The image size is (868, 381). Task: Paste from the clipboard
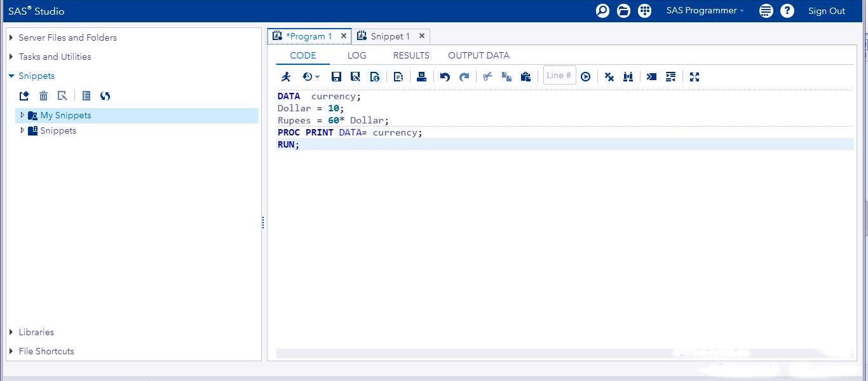(x=526, y=77)
